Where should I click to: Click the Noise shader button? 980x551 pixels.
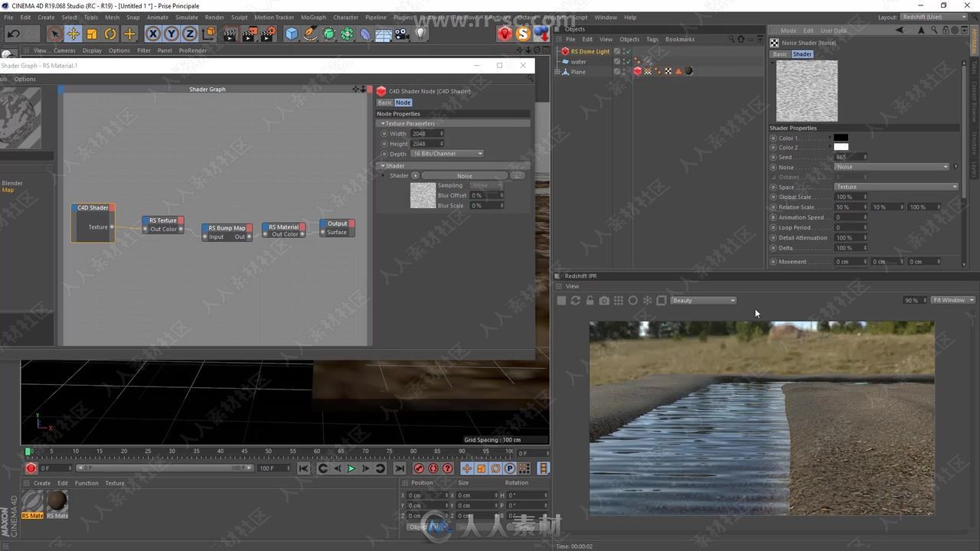click(465, 176)
